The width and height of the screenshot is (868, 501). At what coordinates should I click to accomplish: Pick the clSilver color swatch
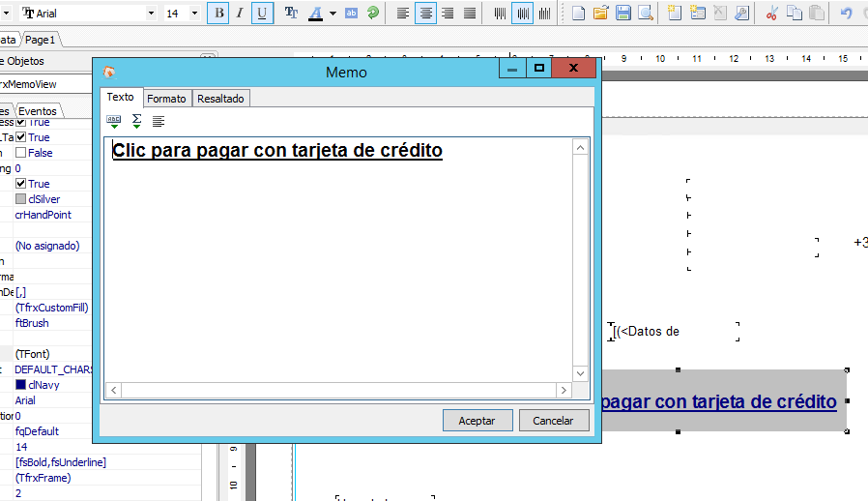pos(21,199)
